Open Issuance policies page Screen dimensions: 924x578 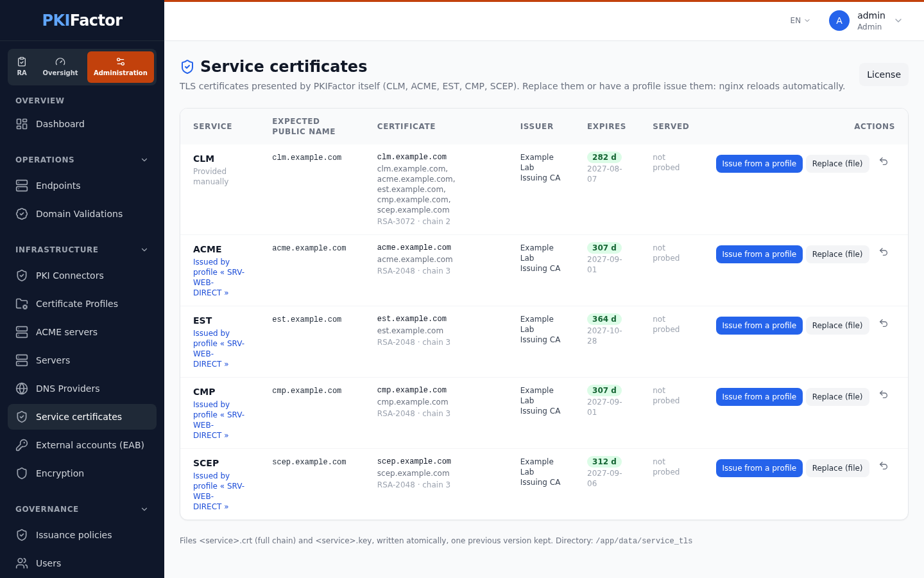[x=82, y=535]
